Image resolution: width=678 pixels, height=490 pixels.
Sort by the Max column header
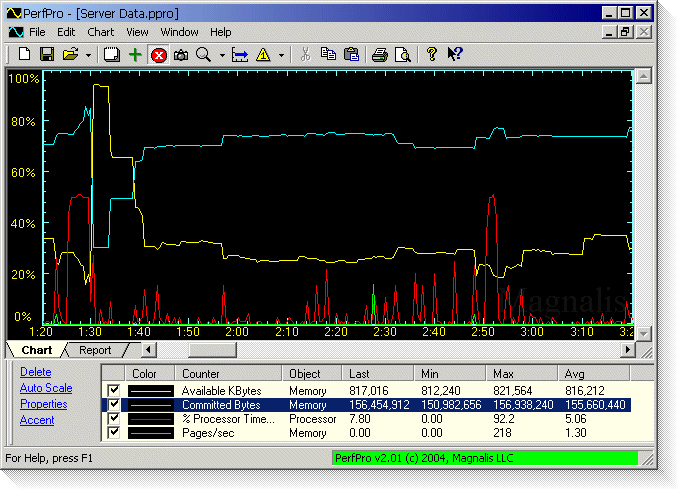(x=521, y=373)
